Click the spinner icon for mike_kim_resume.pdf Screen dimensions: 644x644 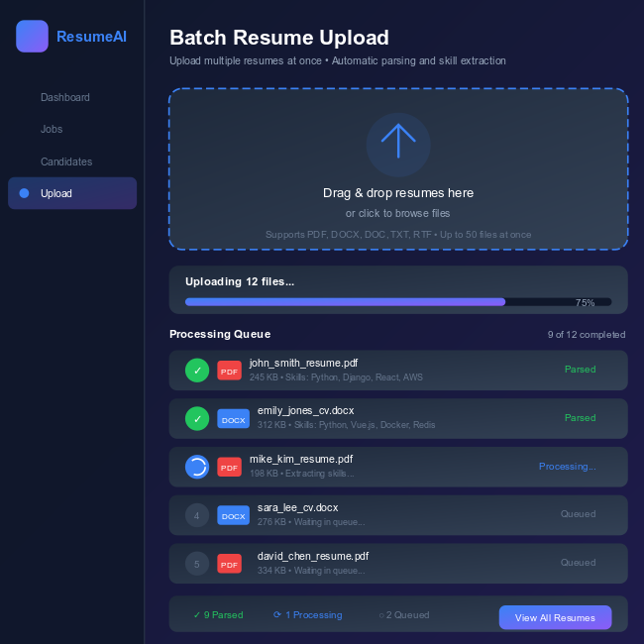tap(197, 467)
